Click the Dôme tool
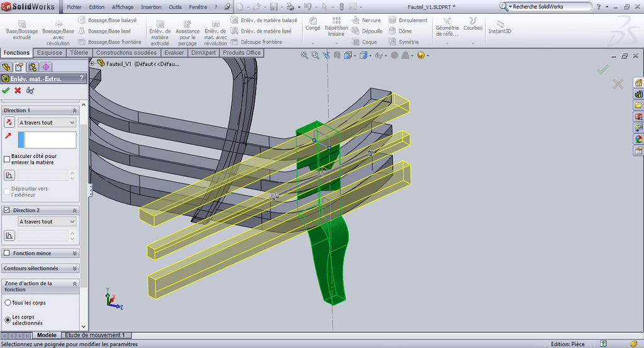644x348 pixels. [400, 31]
